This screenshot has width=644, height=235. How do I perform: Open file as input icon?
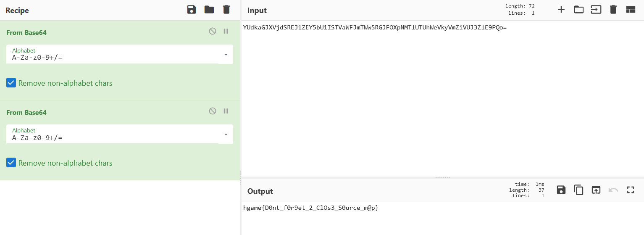[x=596, y=10]
